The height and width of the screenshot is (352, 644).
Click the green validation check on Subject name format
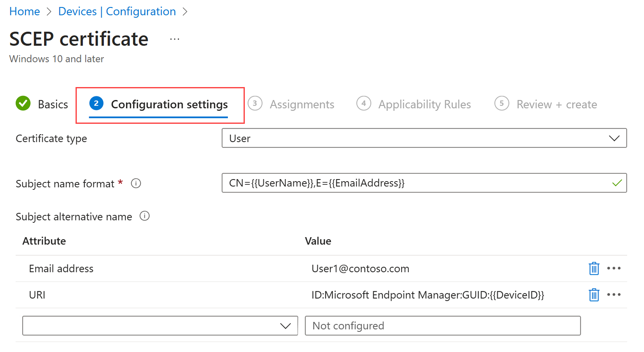click(x=616, y=182)
